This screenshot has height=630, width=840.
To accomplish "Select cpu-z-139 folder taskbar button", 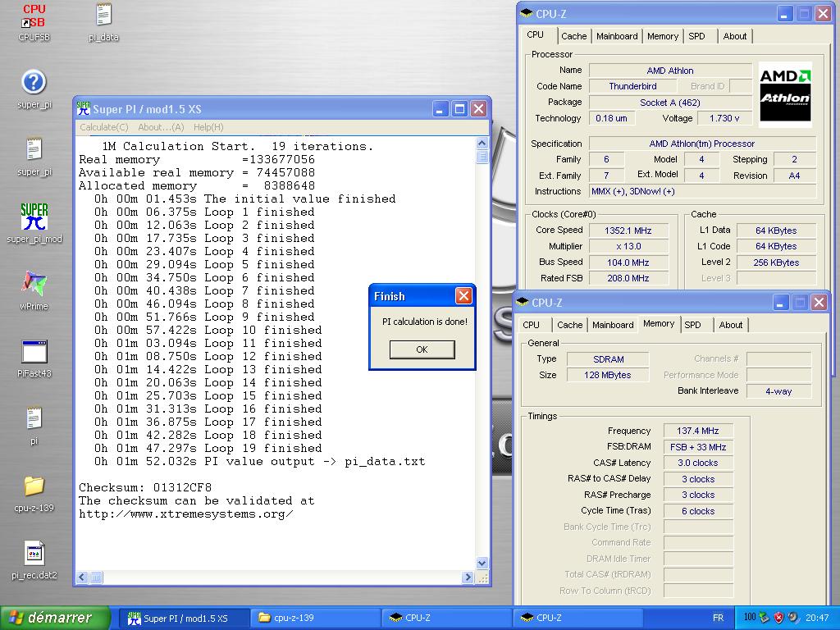I will [x=315, y=618].
